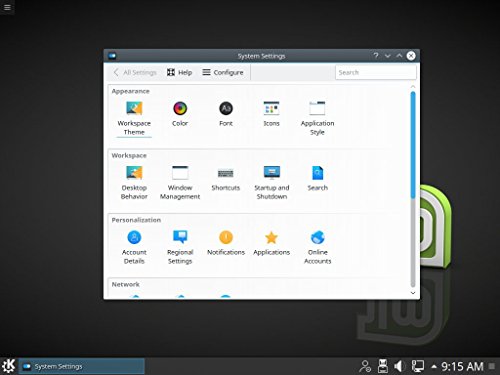Open the user switcher tray icon
Screen dimensions: 500x375
(x=365, y=366)
